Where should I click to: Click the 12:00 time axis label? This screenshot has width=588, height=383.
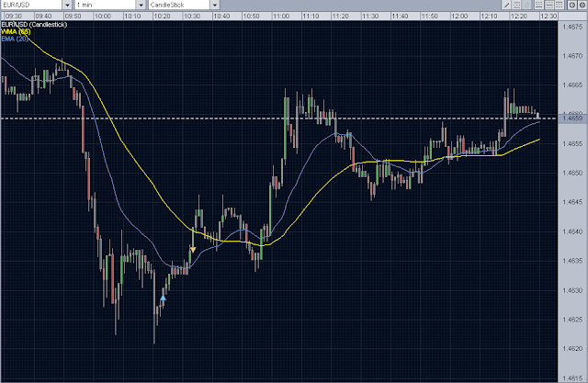click(459, 17)
